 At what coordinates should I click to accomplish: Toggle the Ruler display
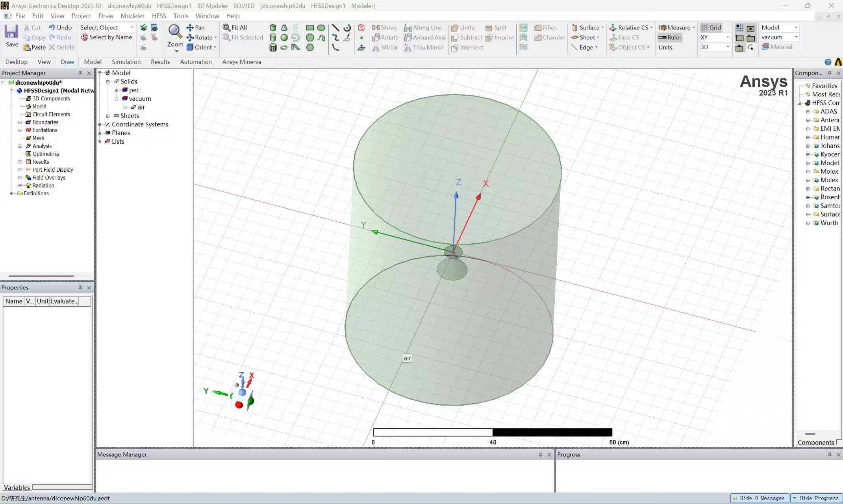(x=670, y=37)
